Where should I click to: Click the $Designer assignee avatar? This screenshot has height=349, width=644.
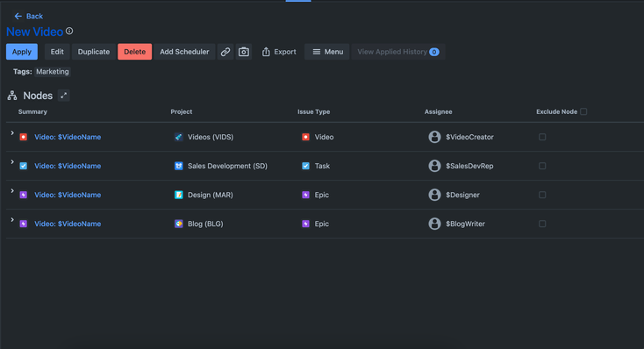[434, 195]
